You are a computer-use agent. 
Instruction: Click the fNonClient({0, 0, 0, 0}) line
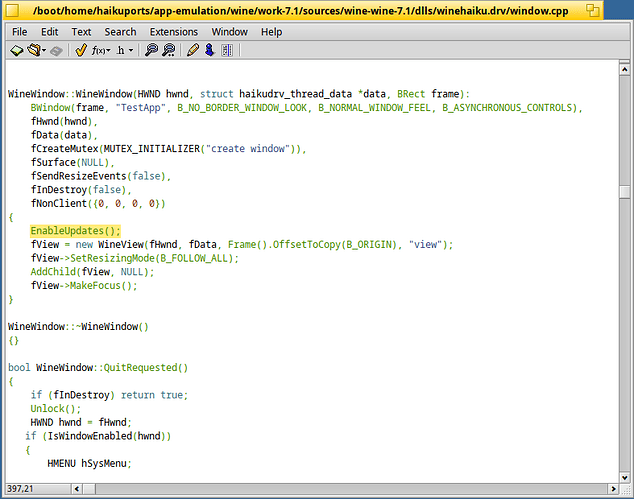(x=98, y=203)
